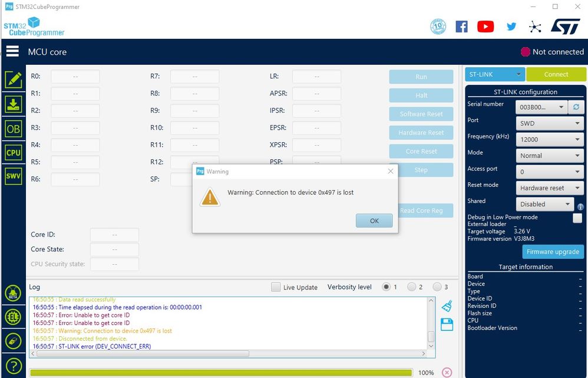The height and width of the screenshot is (378, 588).
Task: Cancel the operation with the red X icon
Action: (x=447, y=372)
